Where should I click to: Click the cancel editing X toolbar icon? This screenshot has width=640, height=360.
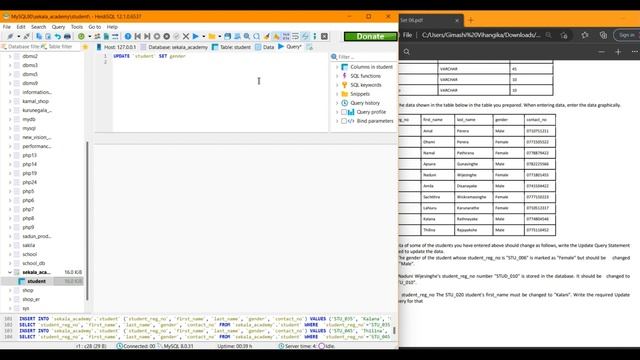(x=186, y=36)
